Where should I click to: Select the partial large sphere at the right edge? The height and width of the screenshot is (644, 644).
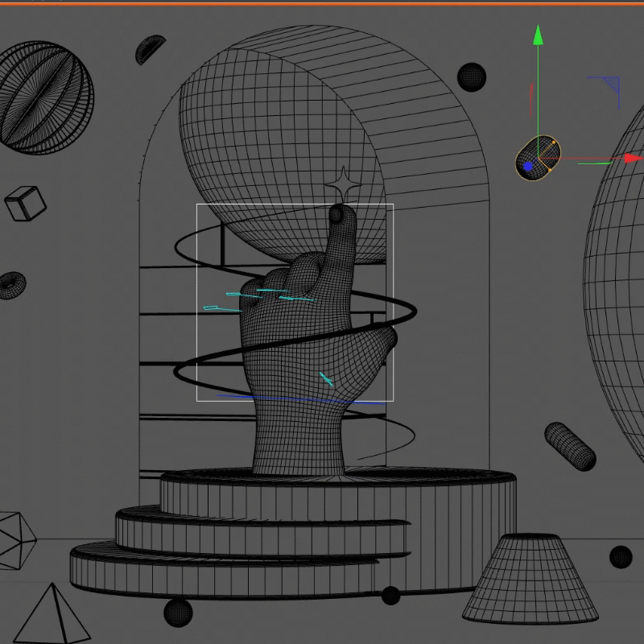pyautogui.click(x=616, y=283)
